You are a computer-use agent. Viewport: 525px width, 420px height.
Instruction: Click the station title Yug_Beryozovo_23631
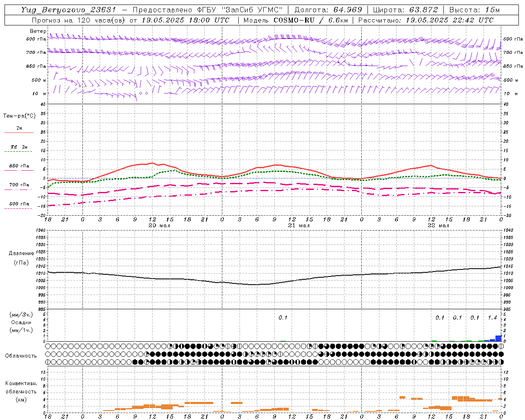[68, 10]
